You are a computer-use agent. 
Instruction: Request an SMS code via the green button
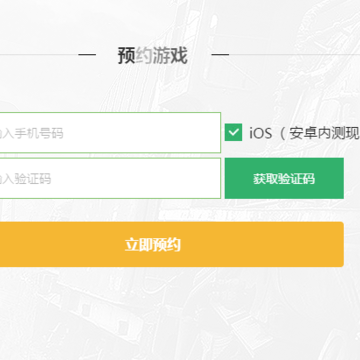coord(284,178)
